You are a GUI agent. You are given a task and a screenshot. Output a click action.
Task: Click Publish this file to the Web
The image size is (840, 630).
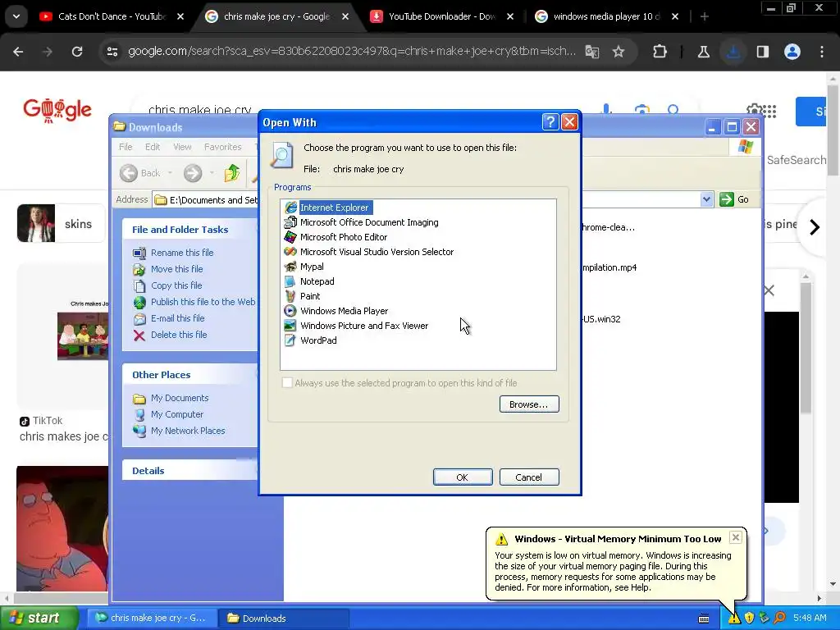click(203, 302)
